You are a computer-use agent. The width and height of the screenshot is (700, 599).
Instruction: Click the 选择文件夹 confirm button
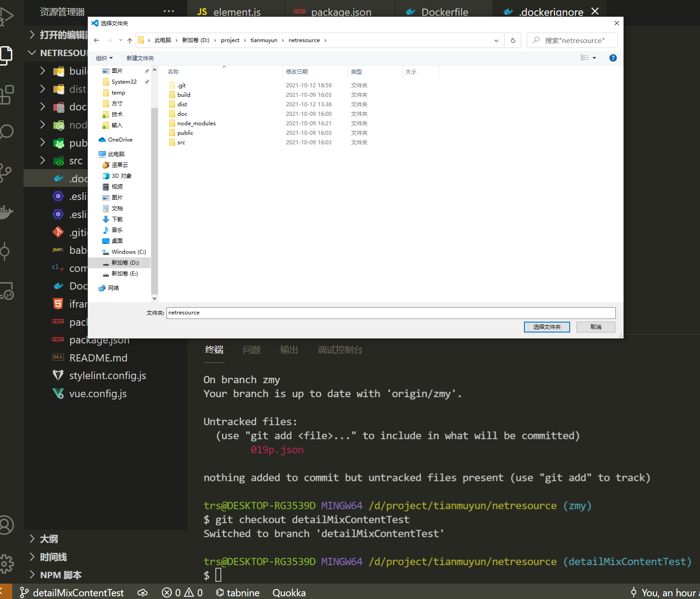[547, 327]
